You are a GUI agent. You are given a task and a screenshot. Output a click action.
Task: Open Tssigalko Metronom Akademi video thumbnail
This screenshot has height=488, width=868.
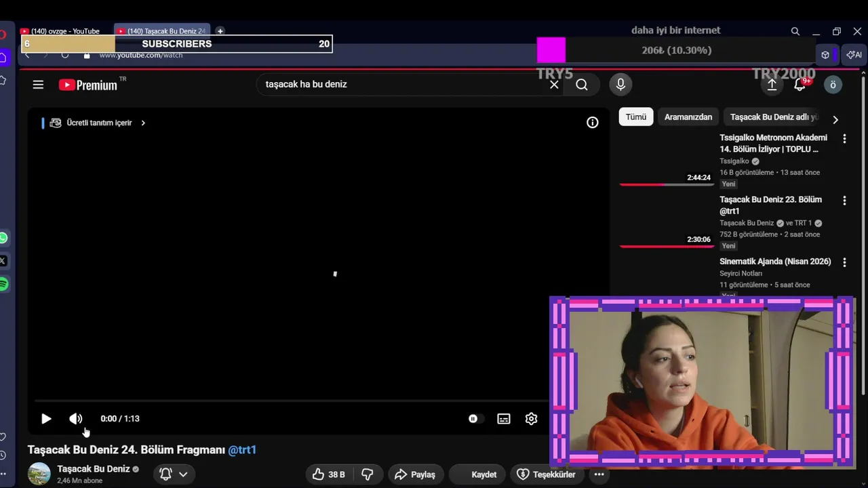coord(667,159)
